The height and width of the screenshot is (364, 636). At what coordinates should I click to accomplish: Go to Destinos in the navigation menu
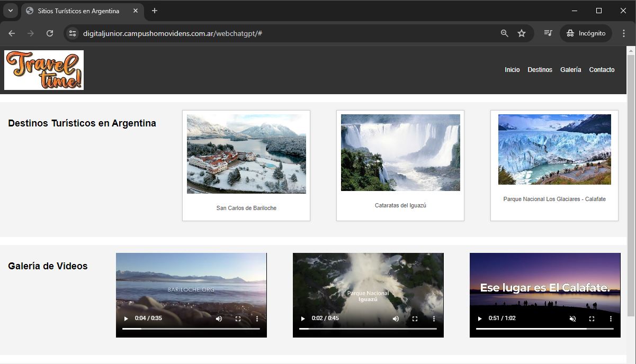[540, 70]
